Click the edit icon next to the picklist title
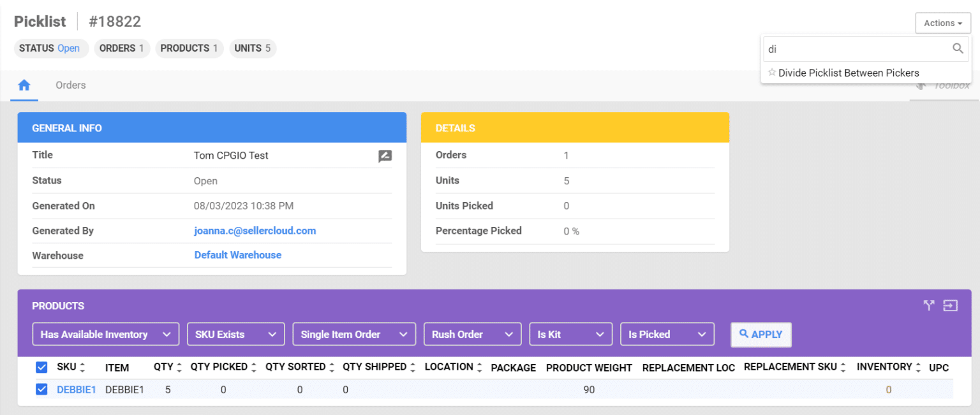The width and height of the screenshot is (980, 415). pos(385,156)
